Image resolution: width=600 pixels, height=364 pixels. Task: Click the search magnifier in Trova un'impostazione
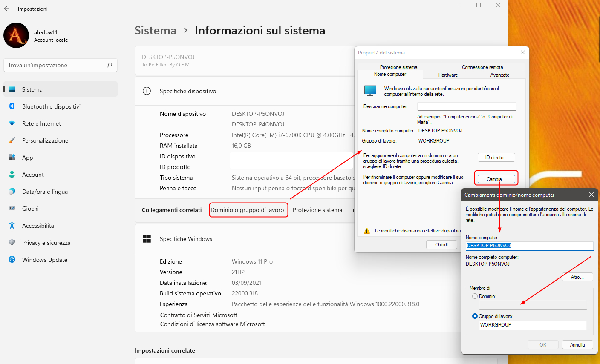[x=110, y=65]
